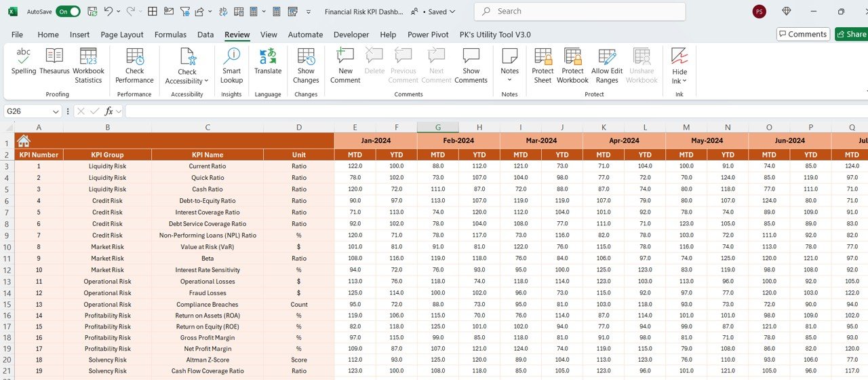This screenshot has width=868, height=380.
Task: Toggle AutoSave switch off
Action: click(x=68, y=12)
